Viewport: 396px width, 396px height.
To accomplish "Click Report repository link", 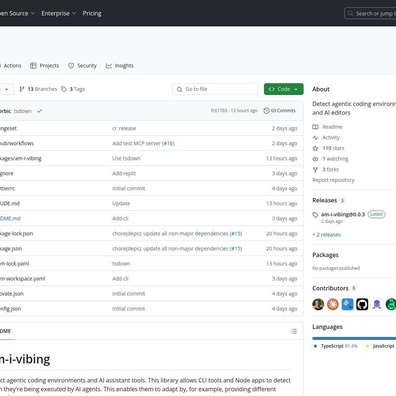I will 333,180.
